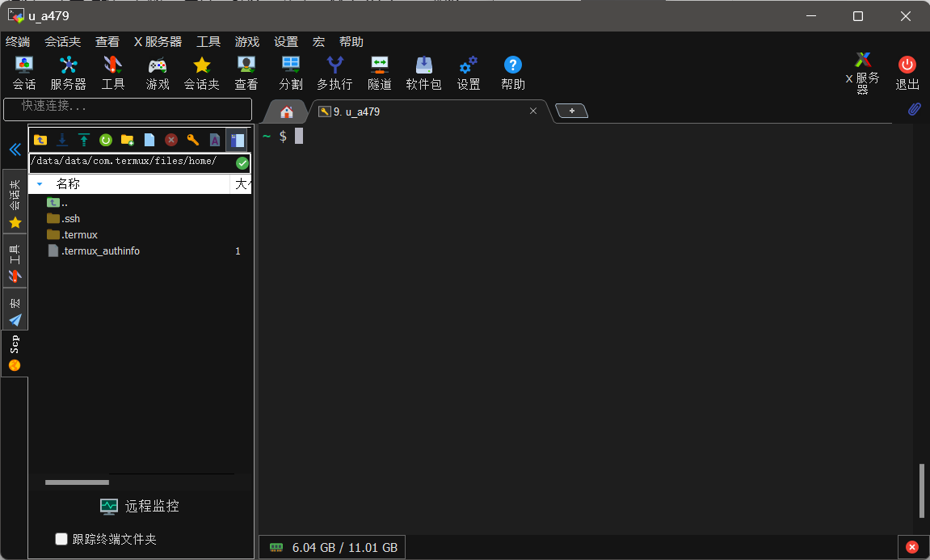
Task: Click the parent directory icon in SCP toolbar
Action: point(40,140)
